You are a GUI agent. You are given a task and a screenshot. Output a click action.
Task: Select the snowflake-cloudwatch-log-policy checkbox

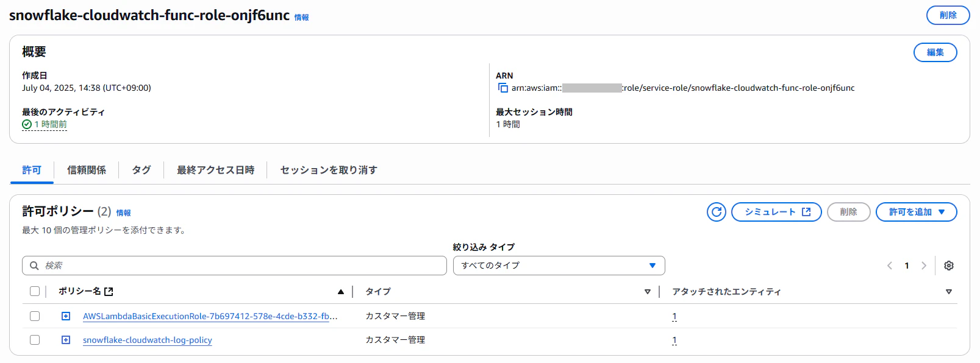coord(35,340)
